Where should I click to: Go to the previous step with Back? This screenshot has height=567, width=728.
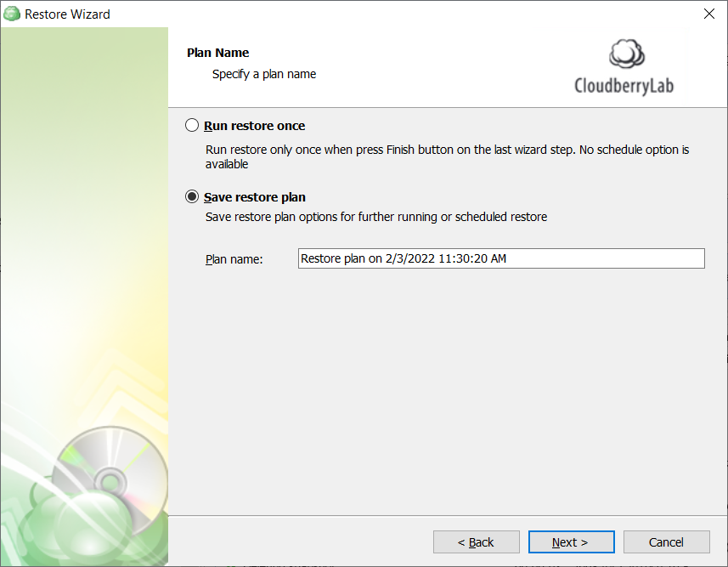pyautogui.click(x=476, y=541)
